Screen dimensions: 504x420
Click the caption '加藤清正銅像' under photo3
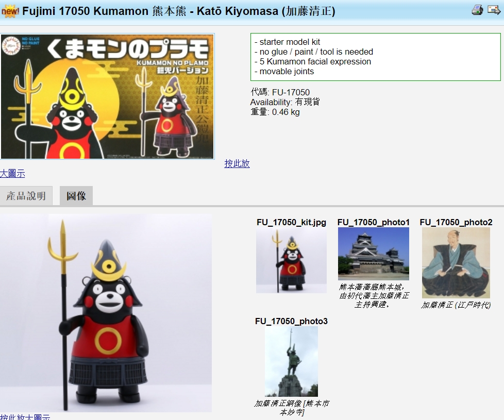tap(291, 408)
